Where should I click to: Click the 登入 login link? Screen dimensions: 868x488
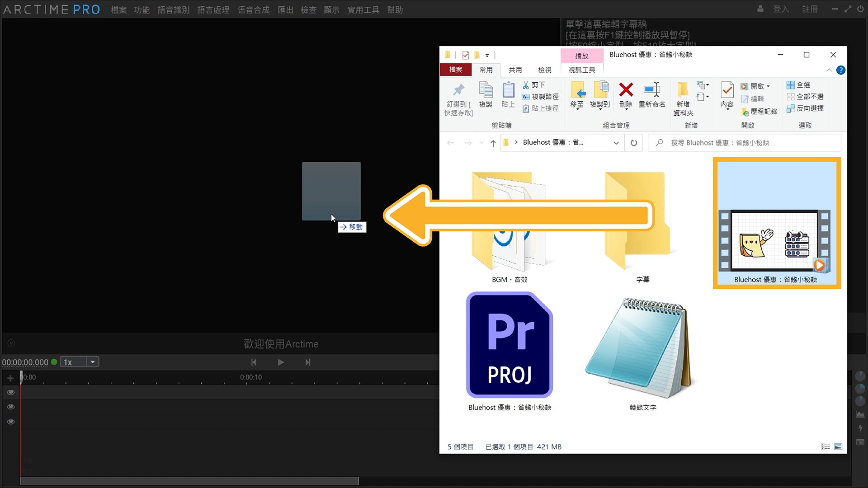pos(781,9)
